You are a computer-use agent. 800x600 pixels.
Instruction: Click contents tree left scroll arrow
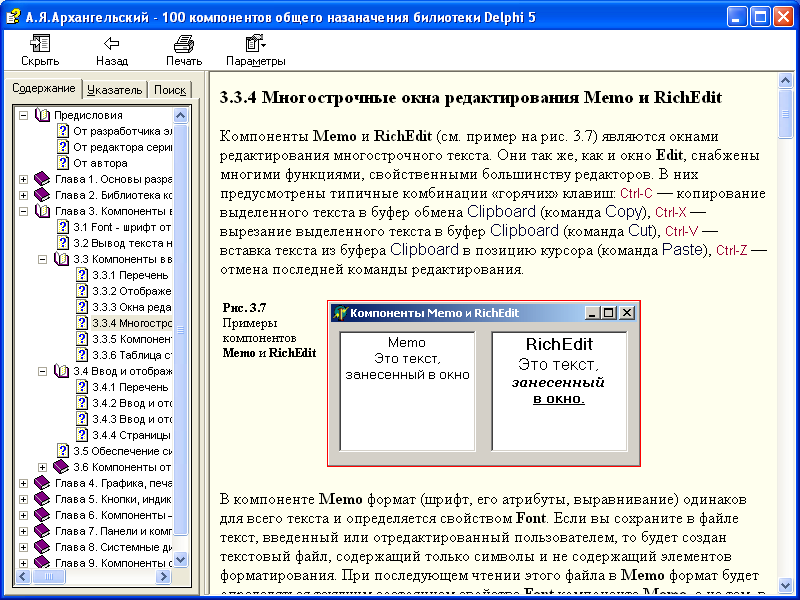pyautogui.click(x=24, y=577)
